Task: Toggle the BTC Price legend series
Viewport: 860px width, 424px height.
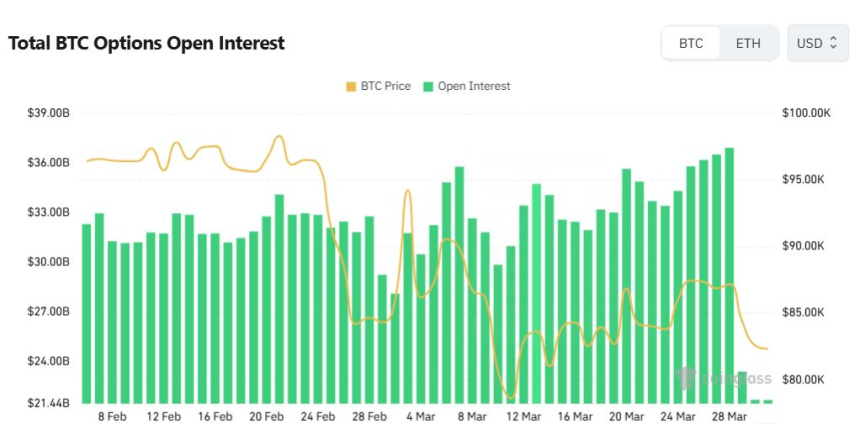Action: pyautogui.click(x=378, y=86)
